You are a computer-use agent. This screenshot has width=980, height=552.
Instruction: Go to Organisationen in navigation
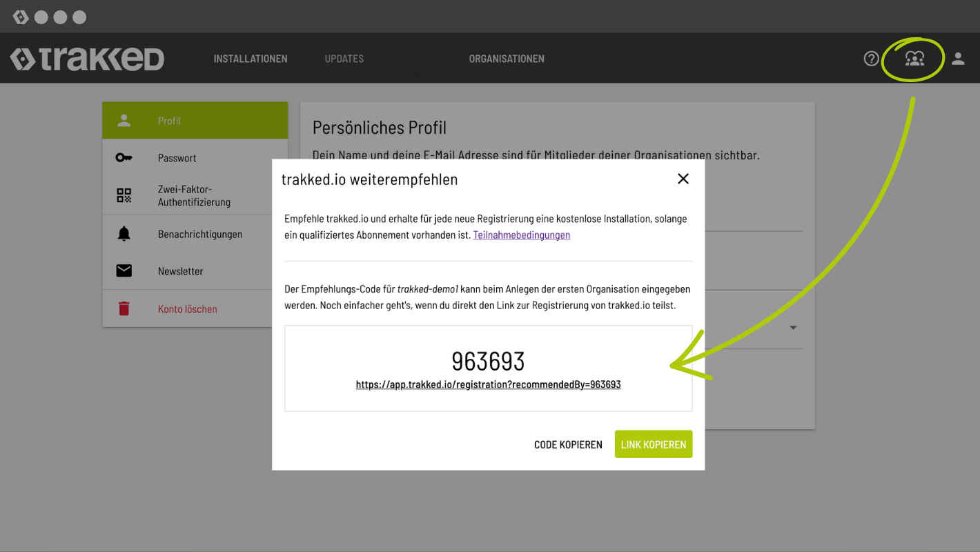click(x=507, y=59)
